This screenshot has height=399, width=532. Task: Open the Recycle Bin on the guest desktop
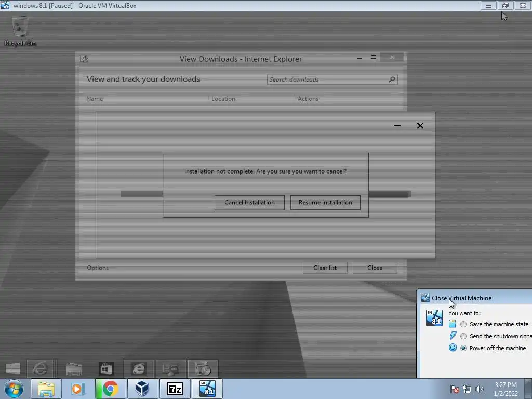point(20,31)
